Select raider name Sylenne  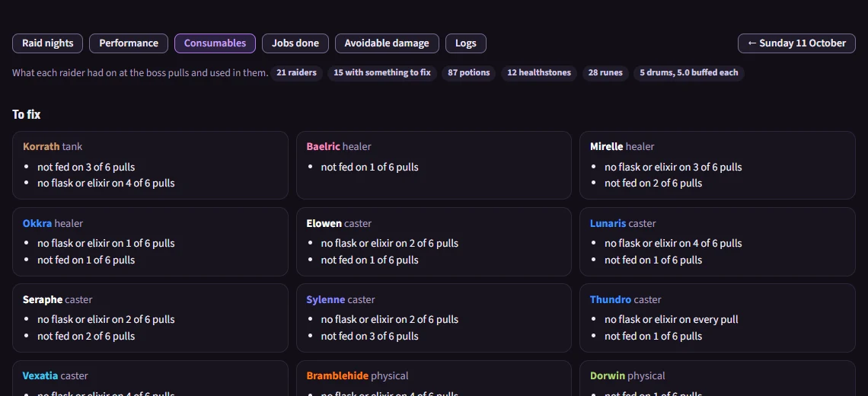(x=326, y=299)
